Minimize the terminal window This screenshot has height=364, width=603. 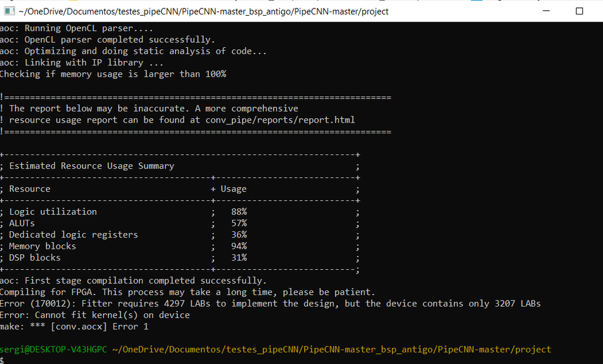tap(546, 11)
